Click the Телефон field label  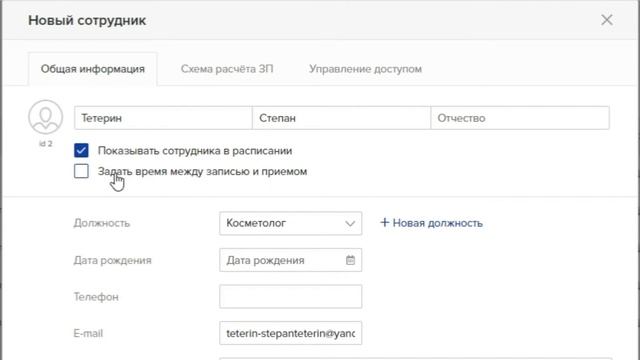(x=96, y=297)
